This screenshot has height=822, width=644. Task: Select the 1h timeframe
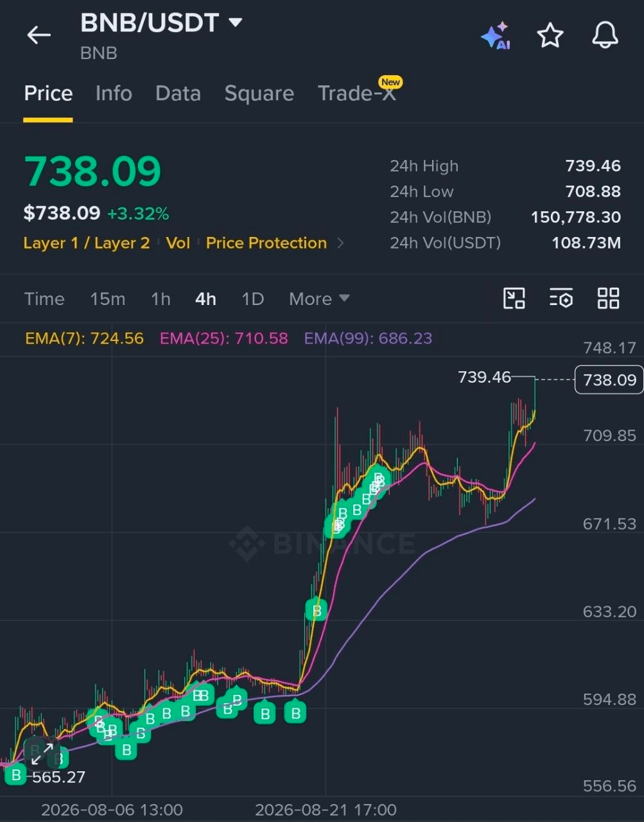tap(161, 299)
